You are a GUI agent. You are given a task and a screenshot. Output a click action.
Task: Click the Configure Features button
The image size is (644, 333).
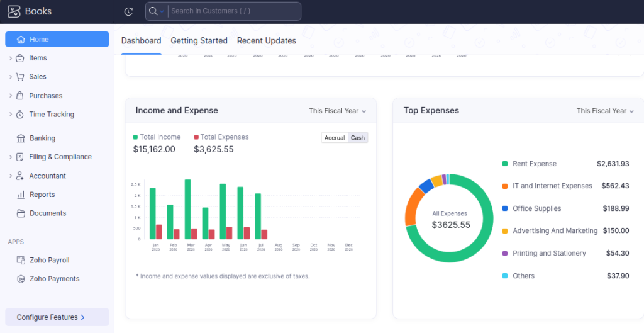click(x=57, y=317)
